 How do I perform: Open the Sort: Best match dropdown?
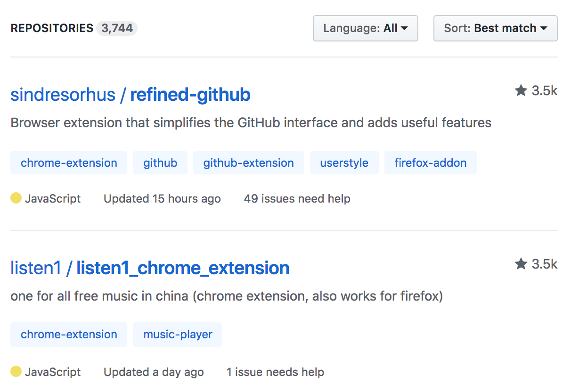pyautogui.click(x=495, y=28)
